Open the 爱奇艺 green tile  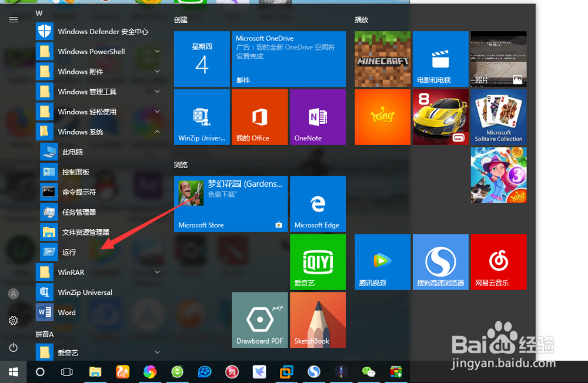(x=318, y=262)
